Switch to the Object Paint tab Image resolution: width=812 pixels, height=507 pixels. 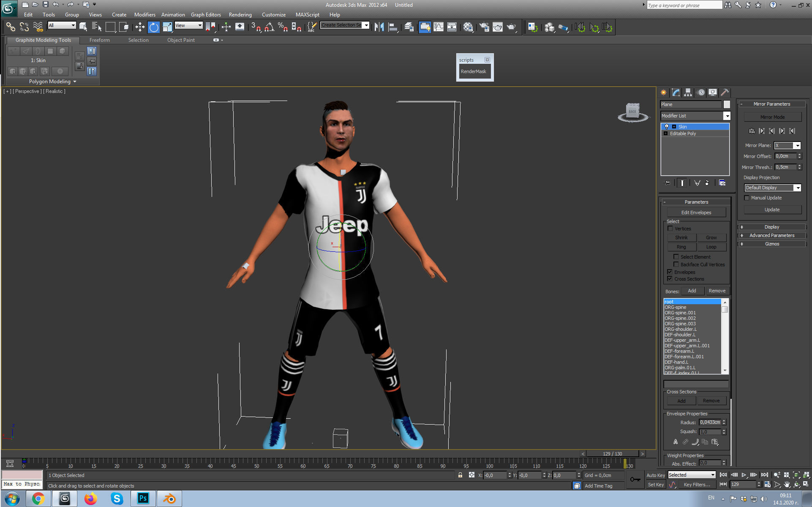tap(181, 40)
